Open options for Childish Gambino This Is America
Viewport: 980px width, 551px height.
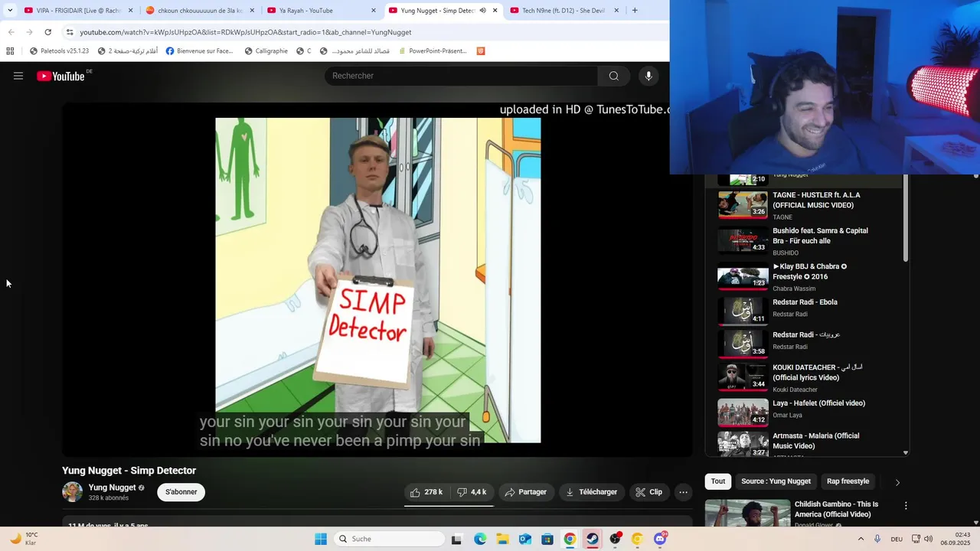point(906,506)
